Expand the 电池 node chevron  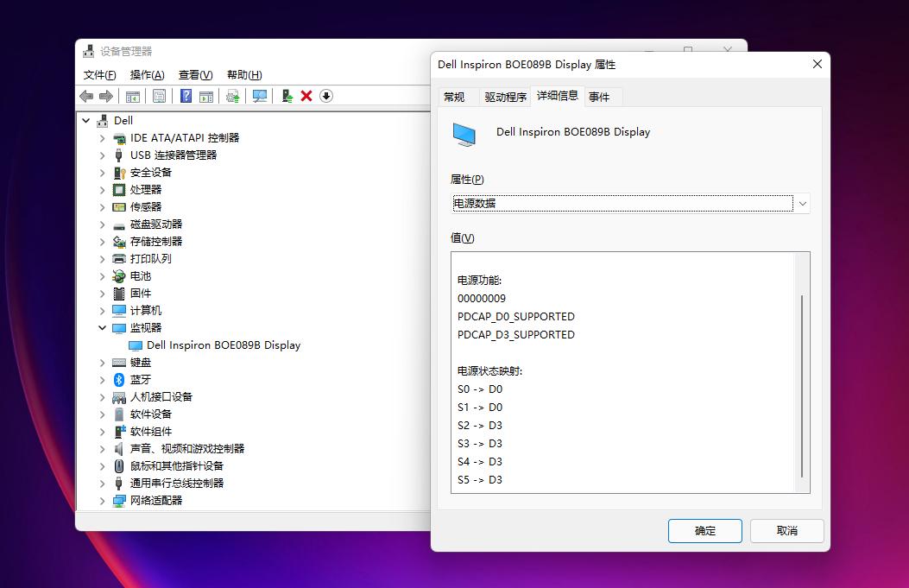click(x=102, y=276)
